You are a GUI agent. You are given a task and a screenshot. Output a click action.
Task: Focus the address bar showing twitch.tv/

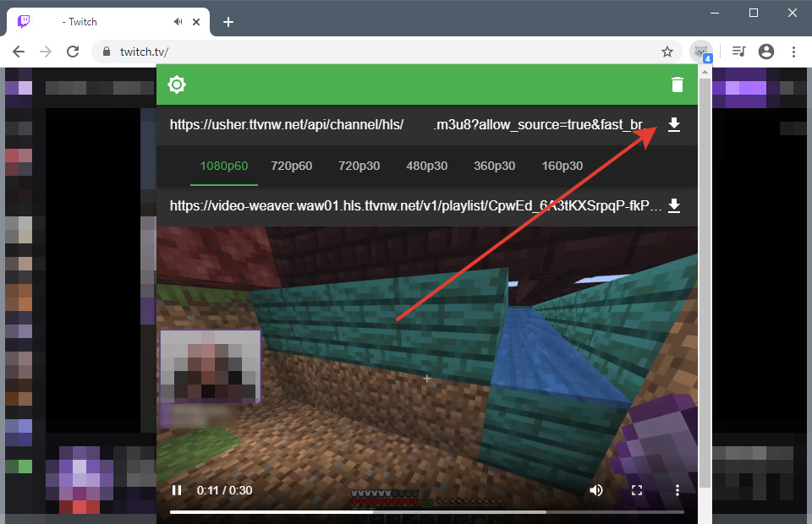(x=386, y=52)
